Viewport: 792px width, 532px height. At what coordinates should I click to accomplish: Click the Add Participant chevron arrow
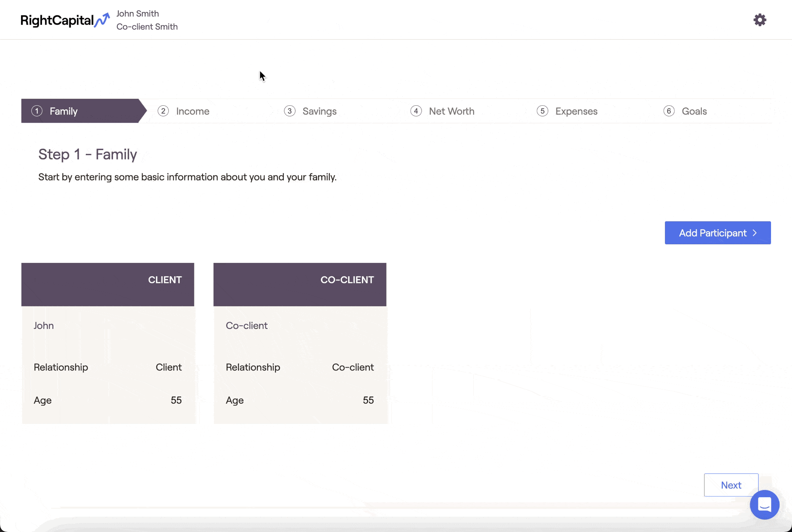pyautogui.click(x=755, y=233)
